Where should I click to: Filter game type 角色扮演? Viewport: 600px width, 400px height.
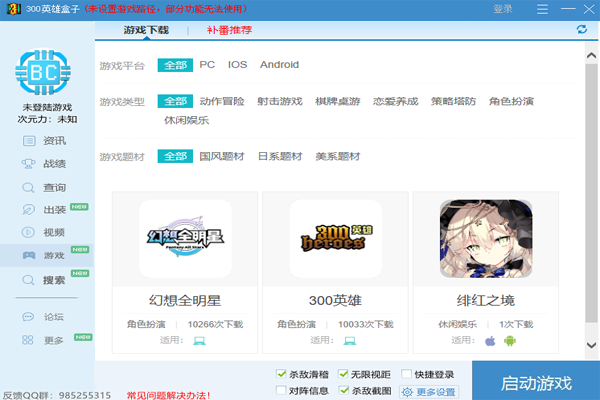[511, 101]
